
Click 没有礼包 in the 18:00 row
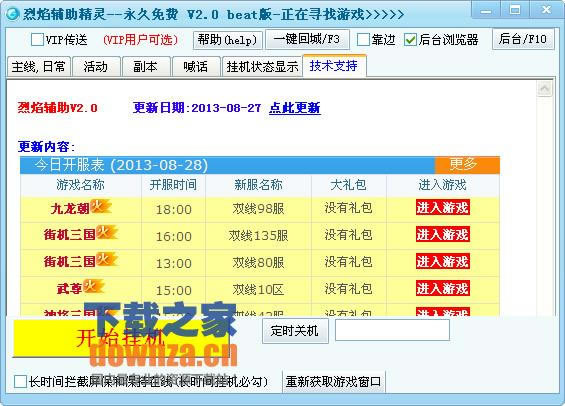pos(348,208)
